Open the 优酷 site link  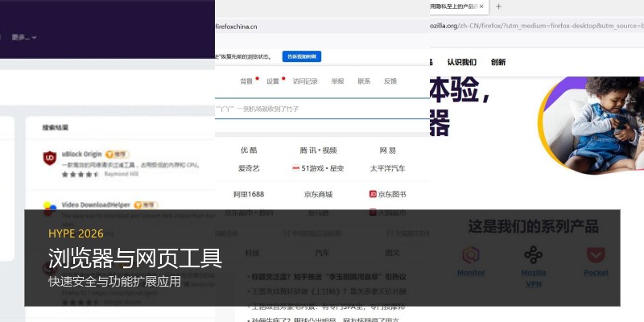click(x=249, y=151)
